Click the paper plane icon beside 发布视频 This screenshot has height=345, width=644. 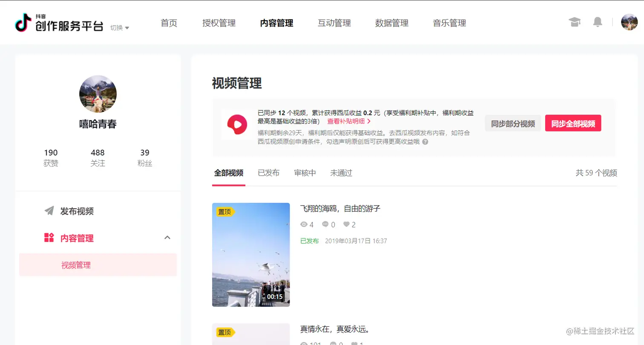coord(49,211)
